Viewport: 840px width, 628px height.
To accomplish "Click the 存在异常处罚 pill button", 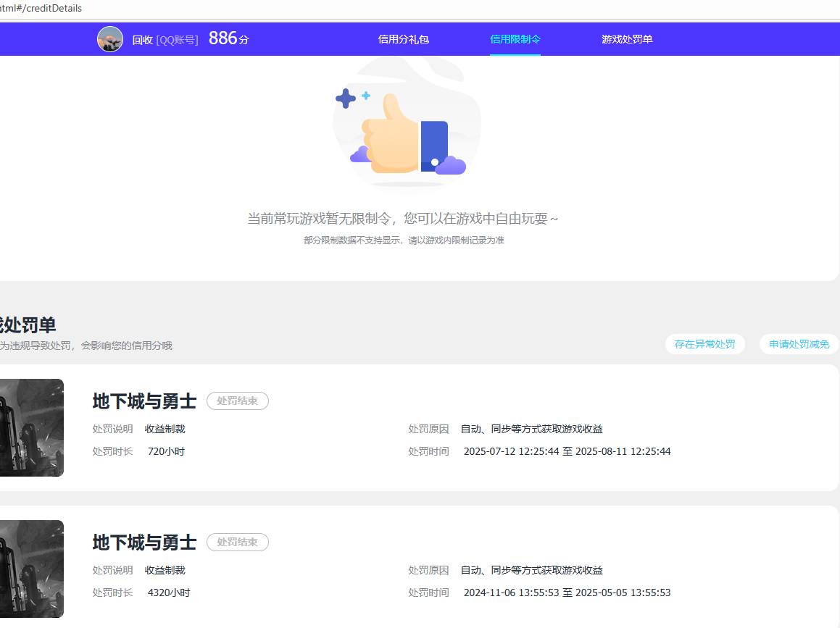I will [704, 344].
